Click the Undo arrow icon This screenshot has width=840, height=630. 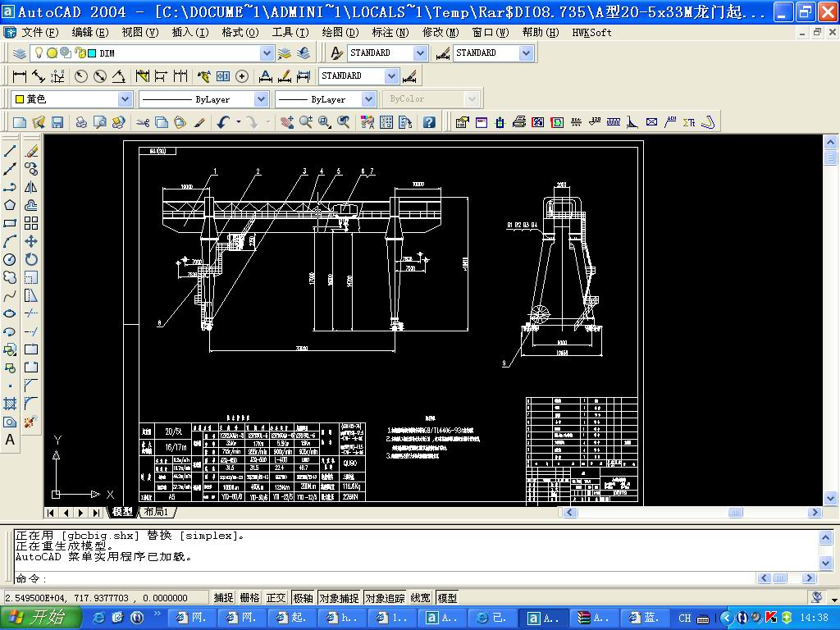pos(223,122)
